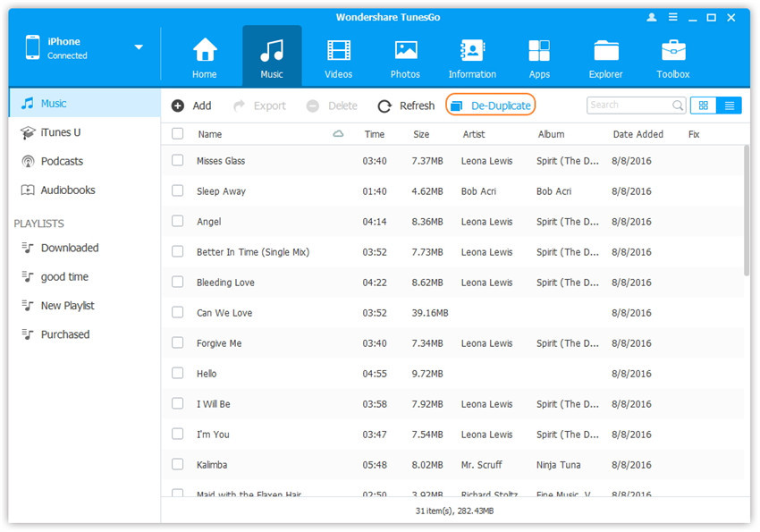The width and height of the screenshot is (760, 532).
Task: Select the Purchased playlist
Action: pyautogui.click(x=64, y=334)
